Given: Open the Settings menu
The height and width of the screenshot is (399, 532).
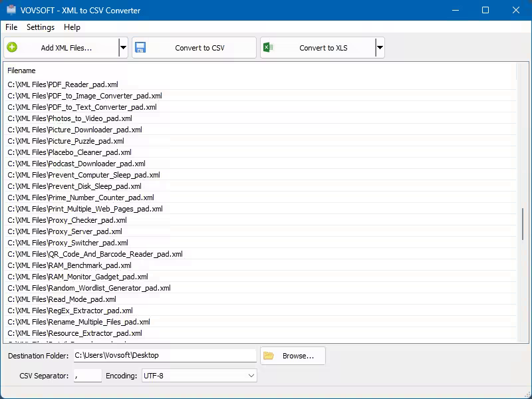Looking at the screenshot, I should (40, 27).
